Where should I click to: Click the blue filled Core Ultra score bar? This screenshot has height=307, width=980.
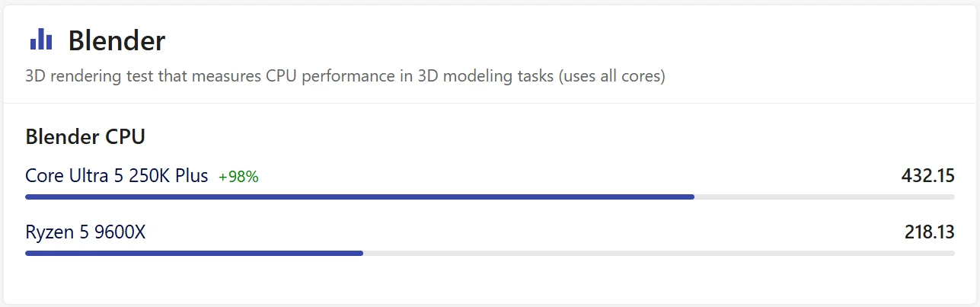point(358,197)
